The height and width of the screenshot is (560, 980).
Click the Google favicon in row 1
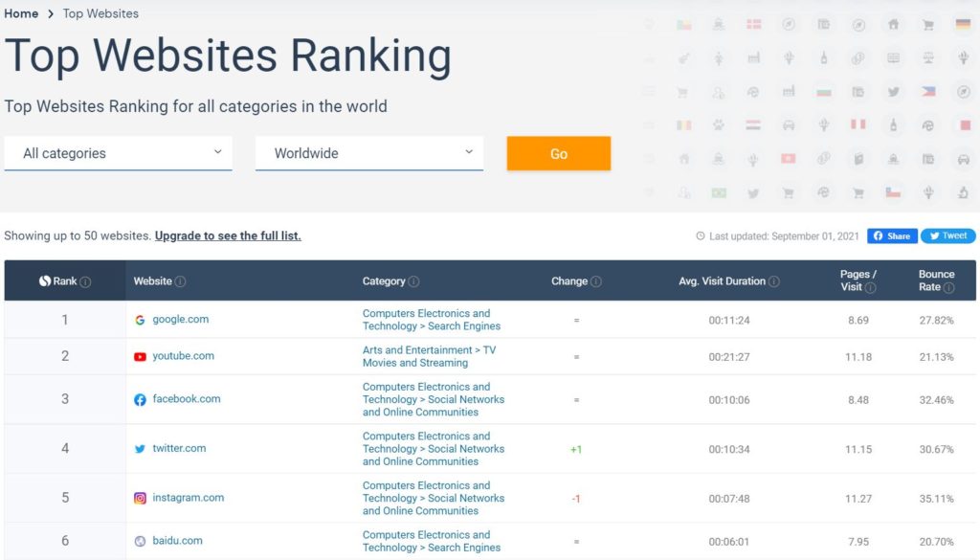[140, 320]
